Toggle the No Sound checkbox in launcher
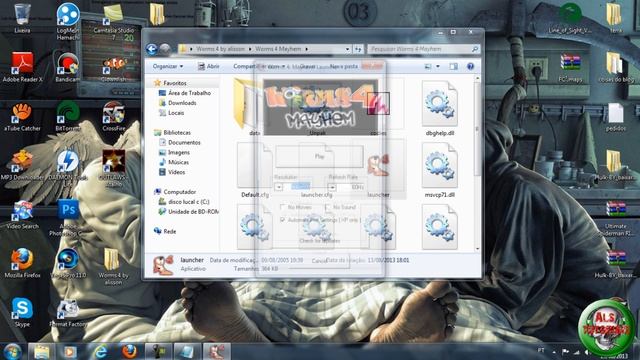The width and height of the screenshot is (640, 360). [328, 207]
